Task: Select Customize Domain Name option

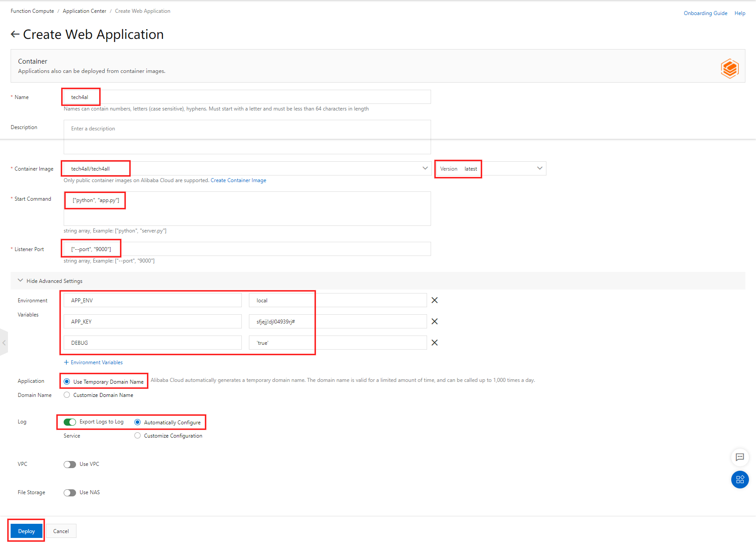Action: [67, 395]
